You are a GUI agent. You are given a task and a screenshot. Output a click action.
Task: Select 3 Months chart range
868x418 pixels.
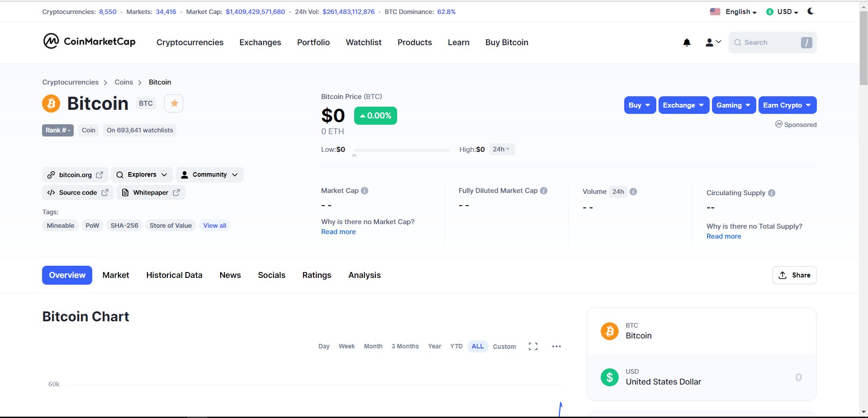405,346
